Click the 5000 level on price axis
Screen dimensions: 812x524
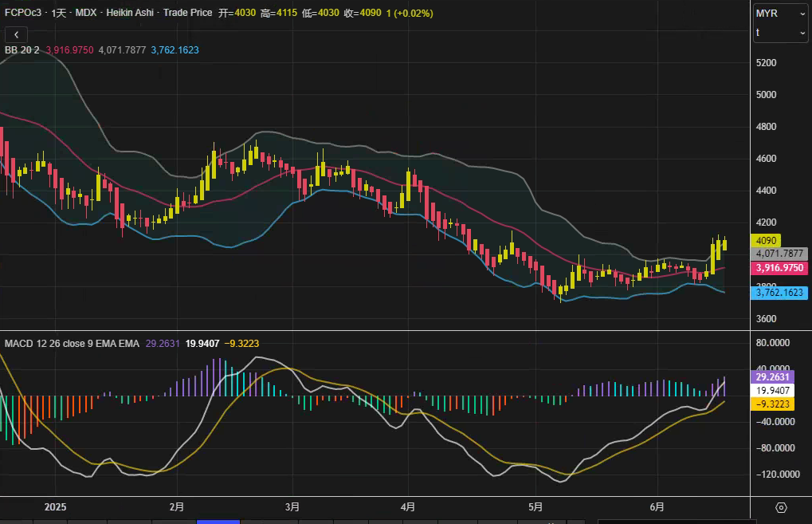[766, 95]
